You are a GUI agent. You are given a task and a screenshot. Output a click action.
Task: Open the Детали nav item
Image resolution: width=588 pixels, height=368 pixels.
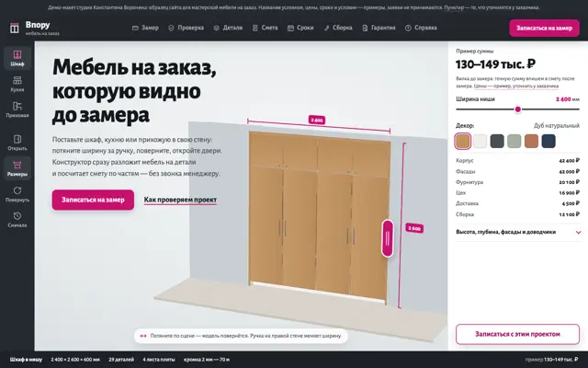[228, 28]
